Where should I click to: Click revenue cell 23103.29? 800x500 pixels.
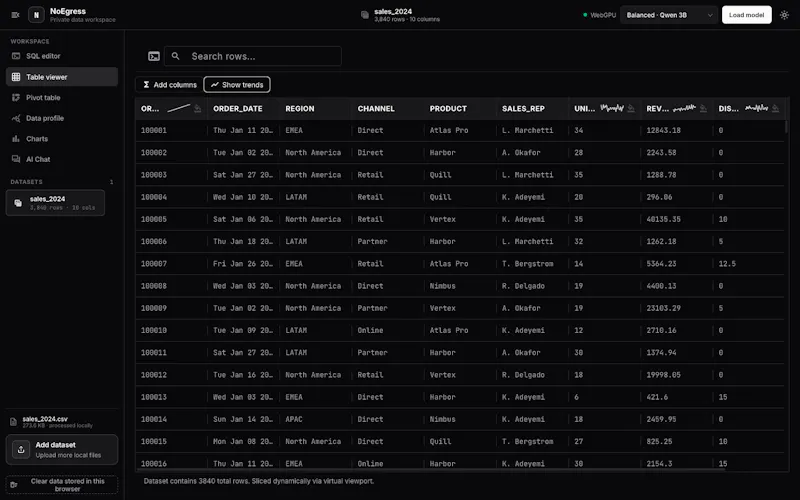[x=677, y=308]
